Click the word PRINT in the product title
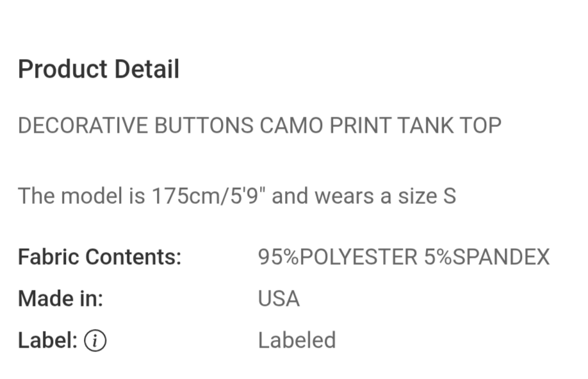Image resolution: width=588 pixels, height=379 pixels. coord(360,126)
